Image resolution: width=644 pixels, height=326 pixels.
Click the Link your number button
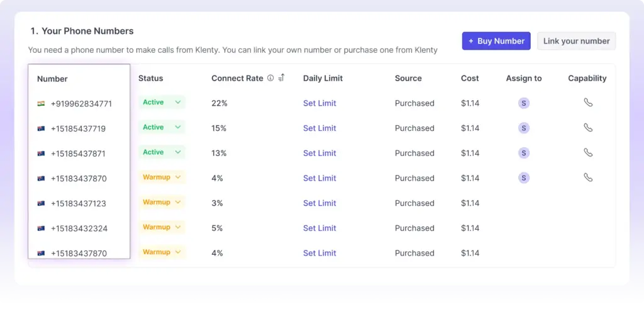pyautogui.click(x=576, y=41)
